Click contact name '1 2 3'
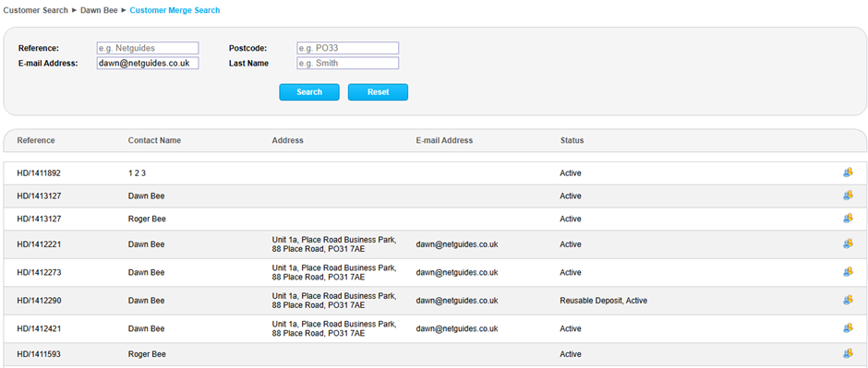Image resolution: width=868 pixels, height=368 pixels. 137,173
